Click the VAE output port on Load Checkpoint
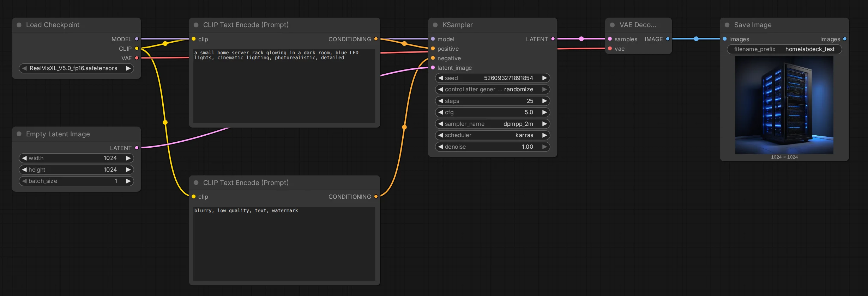The width and height of the screenshot is (868, 296). tap(137, 58)
